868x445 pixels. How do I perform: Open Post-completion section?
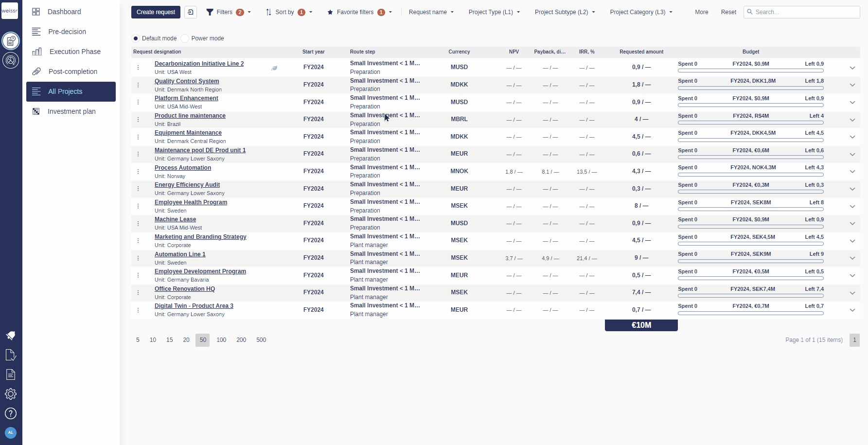71,71
